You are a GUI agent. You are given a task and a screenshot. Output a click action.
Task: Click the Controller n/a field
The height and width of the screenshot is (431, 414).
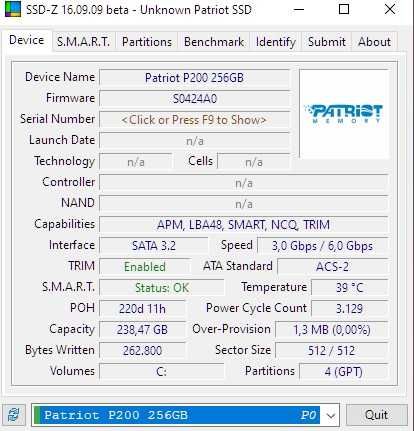(244, 183)
